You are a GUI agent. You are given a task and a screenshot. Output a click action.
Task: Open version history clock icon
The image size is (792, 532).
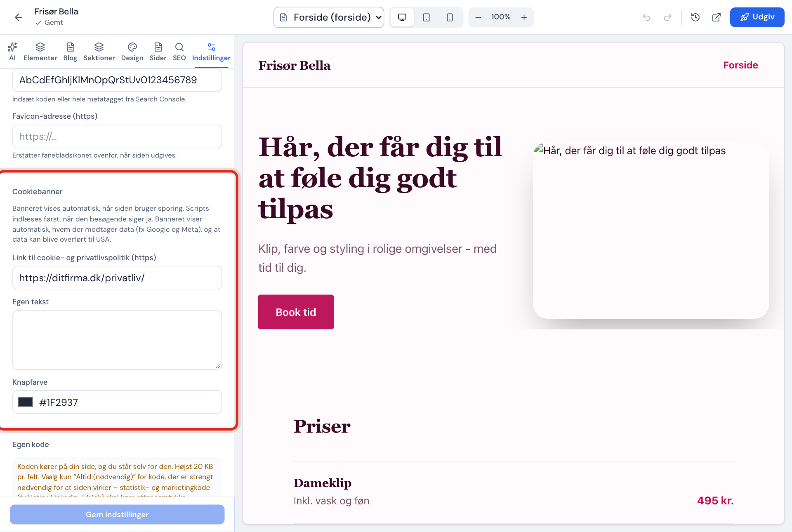pos(695,17)
